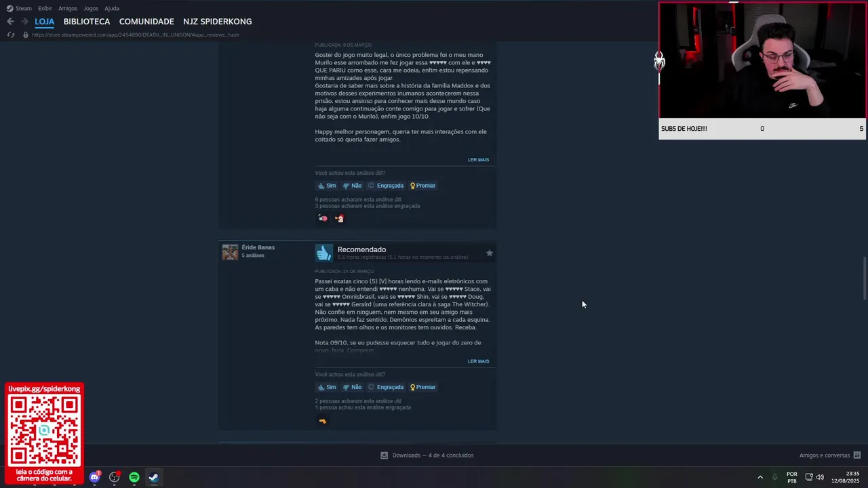
Task: Click the store page URL text
Action: [x=135, y=35]
